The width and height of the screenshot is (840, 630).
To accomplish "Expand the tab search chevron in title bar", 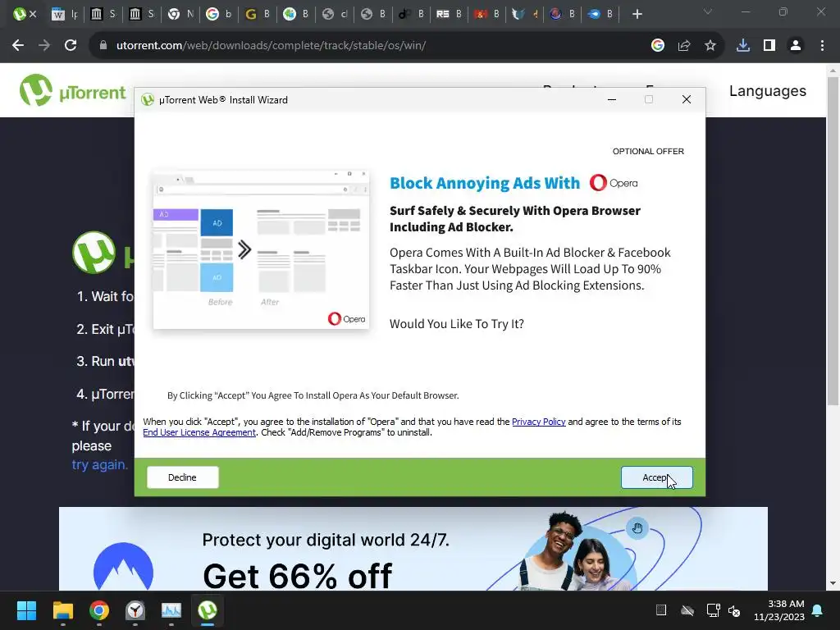I will (x=708, y=11).
